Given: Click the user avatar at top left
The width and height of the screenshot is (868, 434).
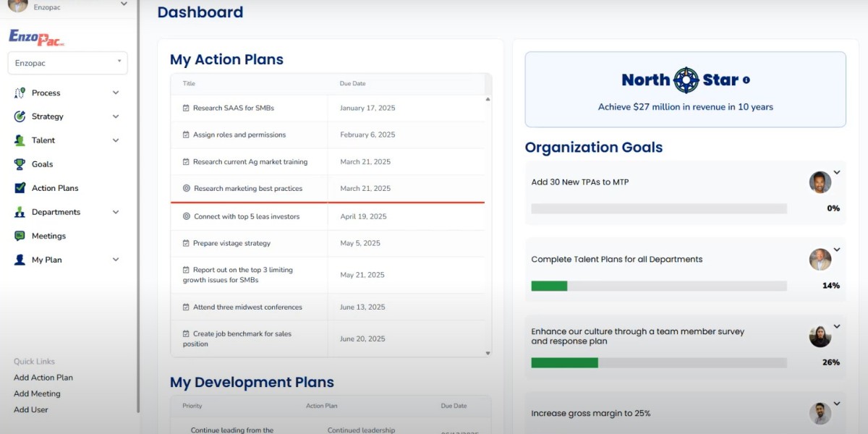Looking at the screenshot, I should [x=18, y=6].
